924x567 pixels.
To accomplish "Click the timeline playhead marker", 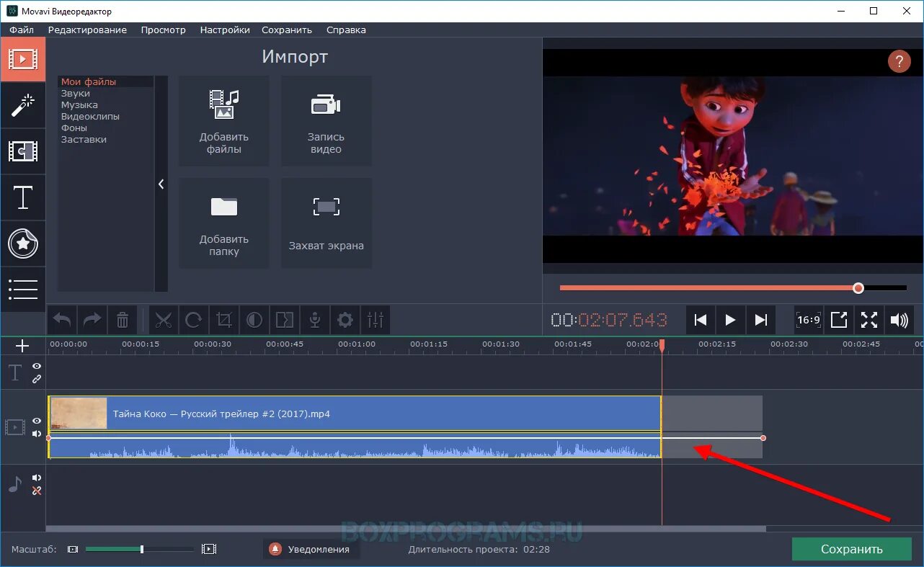I will point(662,346).
